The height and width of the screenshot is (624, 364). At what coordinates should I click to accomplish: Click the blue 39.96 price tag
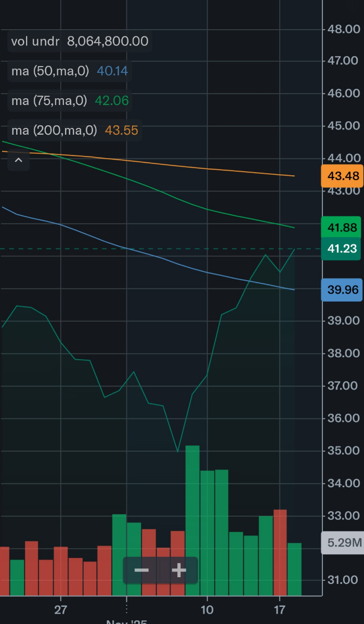(x=341, y=290)
